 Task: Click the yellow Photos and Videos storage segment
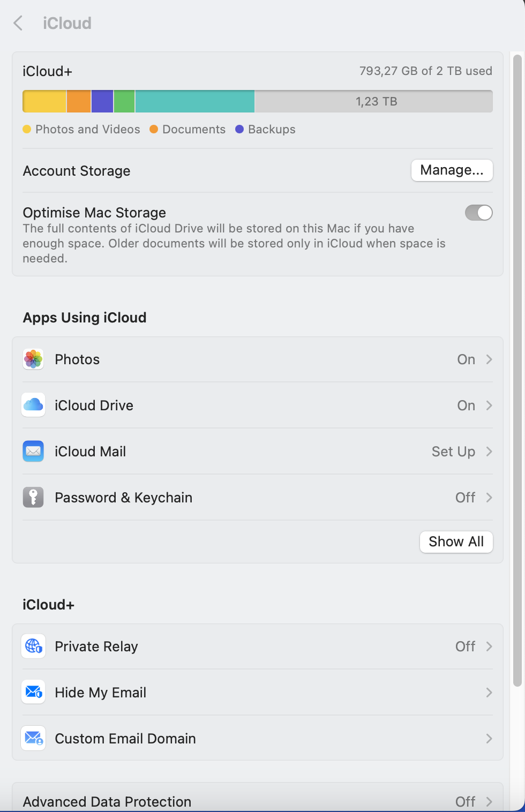44,101
